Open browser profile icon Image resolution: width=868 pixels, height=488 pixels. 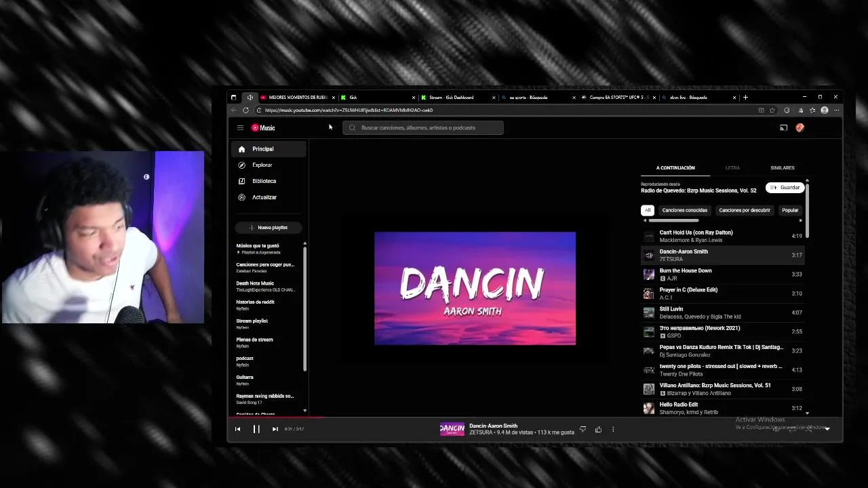click(x=825, y=110)
